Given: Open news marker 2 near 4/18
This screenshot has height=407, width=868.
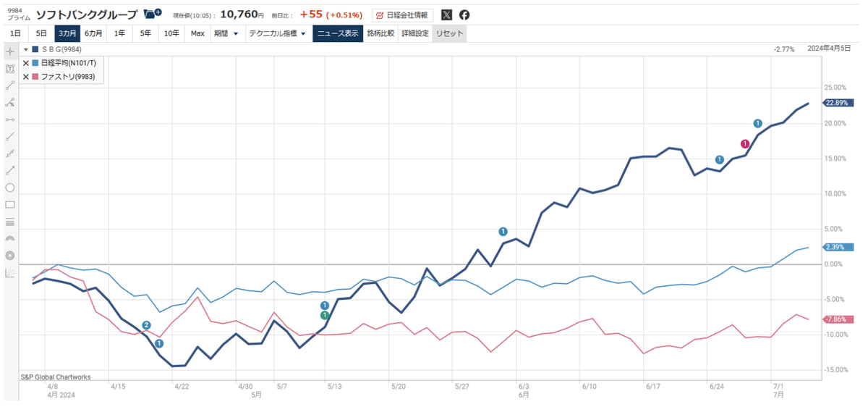Looking at the screenshot, I should [147, 326].
